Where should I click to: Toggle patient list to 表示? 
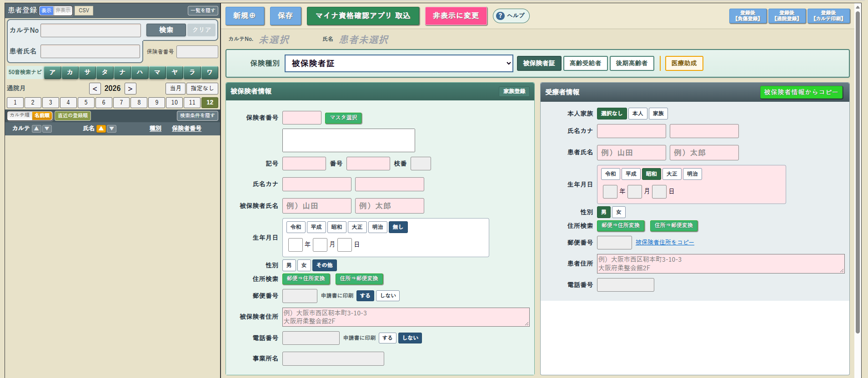[46, 10]
